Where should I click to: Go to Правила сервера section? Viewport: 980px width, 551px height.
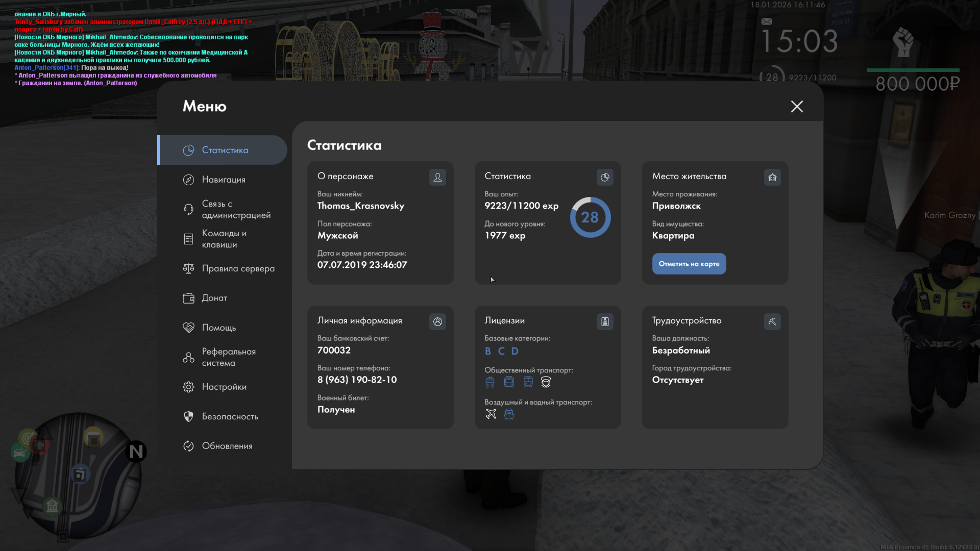point(237,268)
